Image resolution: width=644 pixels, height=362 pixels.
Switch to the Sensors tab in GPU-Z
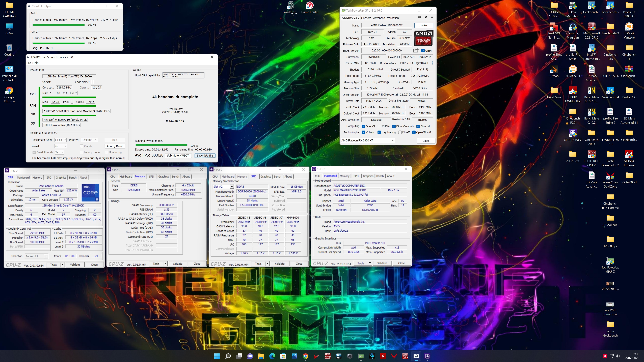click(x=366, y=18)
